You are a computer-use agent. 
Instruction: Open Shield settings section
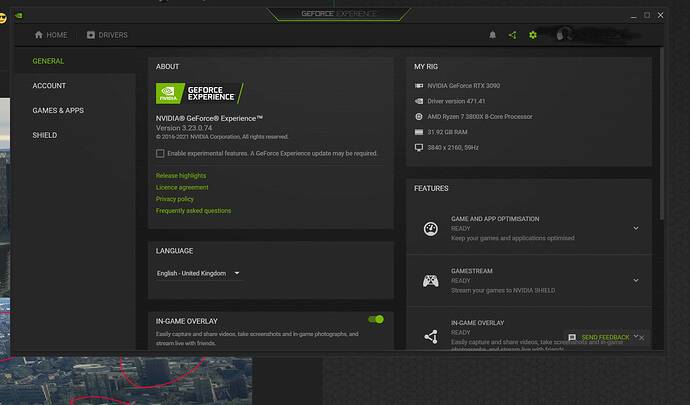pos(44,135)
